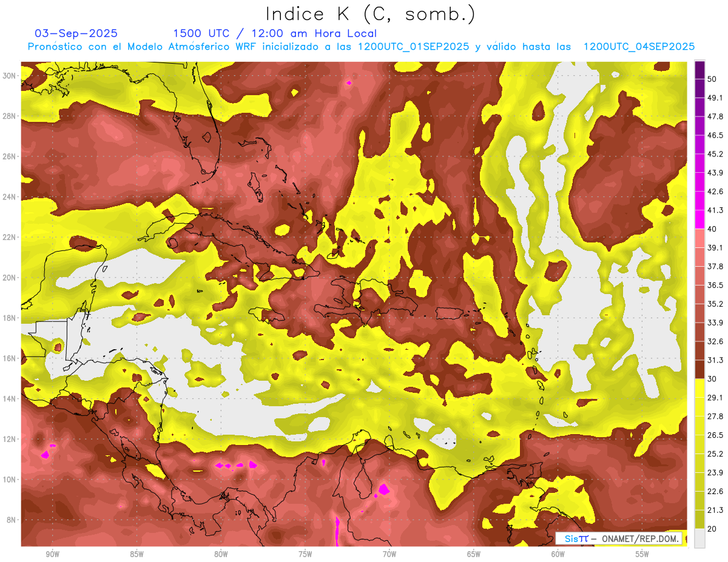Click the '65W' longitude axis label
The height and width of the screenshot is (562, 728).
(x=474, y=554)
